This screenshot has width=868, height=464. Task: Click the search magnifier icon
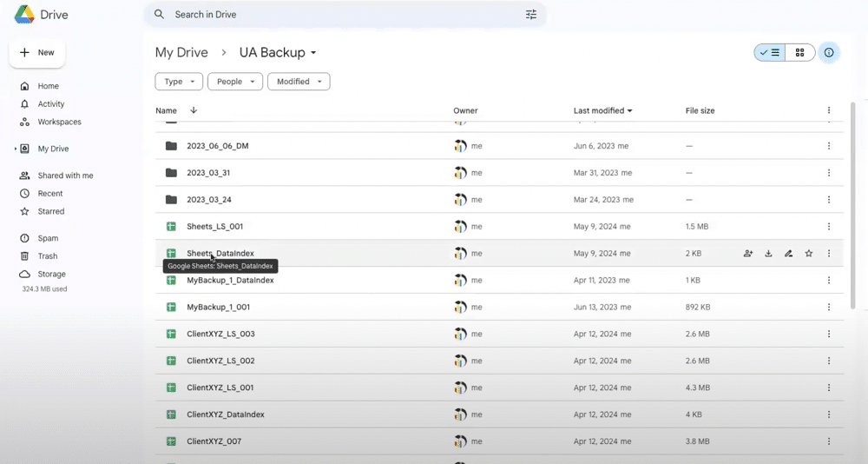(159, 15)
